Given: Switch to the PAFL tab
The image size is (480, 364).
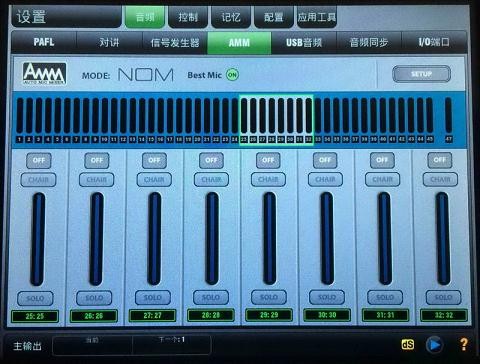Looking at the screenshot, I should pos(44,42).
